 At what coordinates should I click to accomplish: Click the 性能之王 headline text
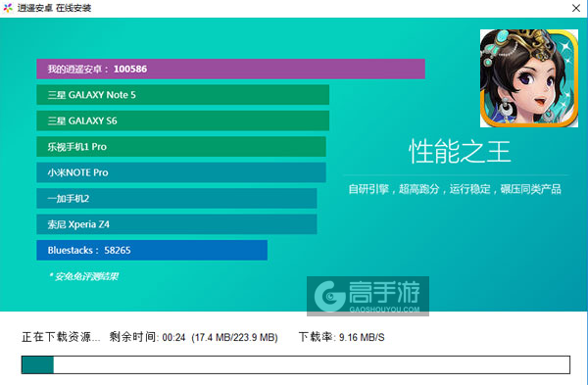(x=460, y=152)
